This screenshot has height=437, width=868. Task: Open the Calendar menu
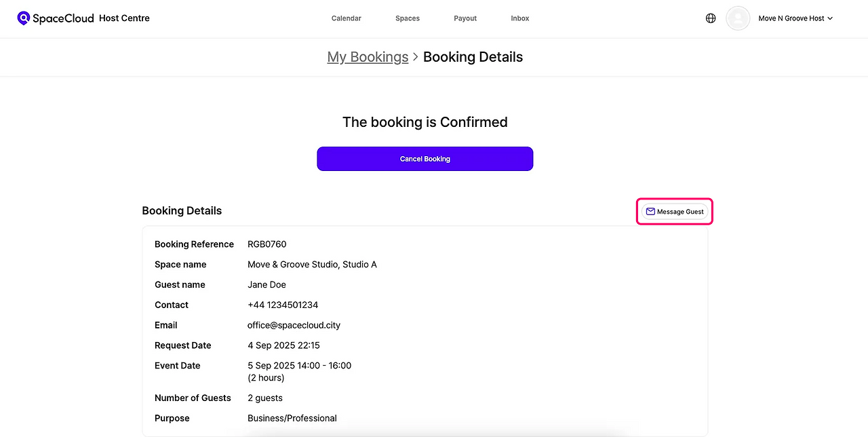[346, 18]
